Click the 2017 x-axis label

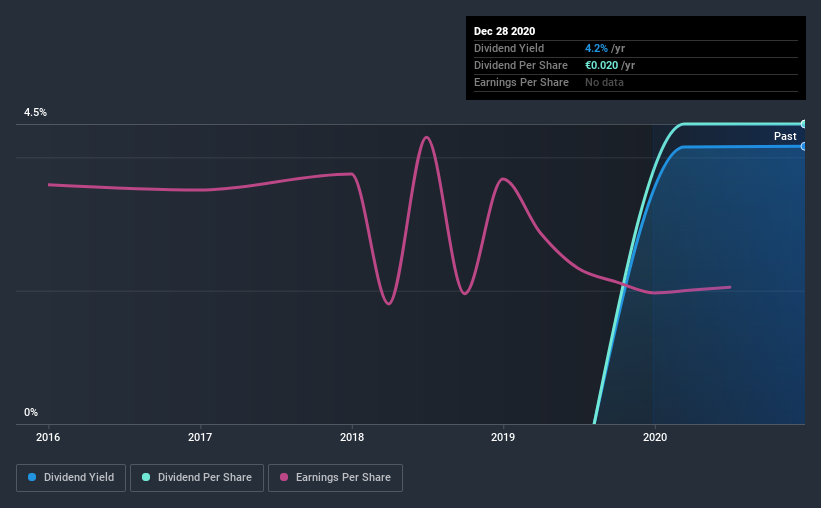200,437
